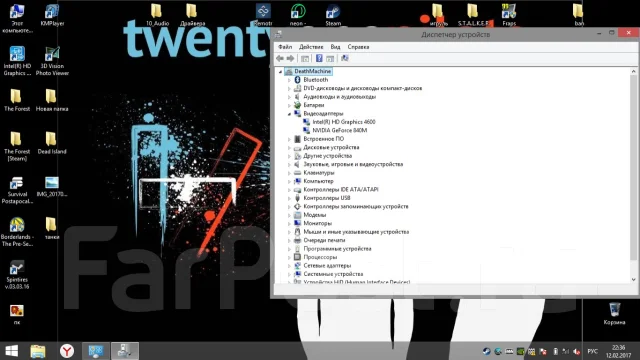Click the mouse icon beside Мыши и иные указывающие устройства
640x360 pixels.
(x=298, y=232)
